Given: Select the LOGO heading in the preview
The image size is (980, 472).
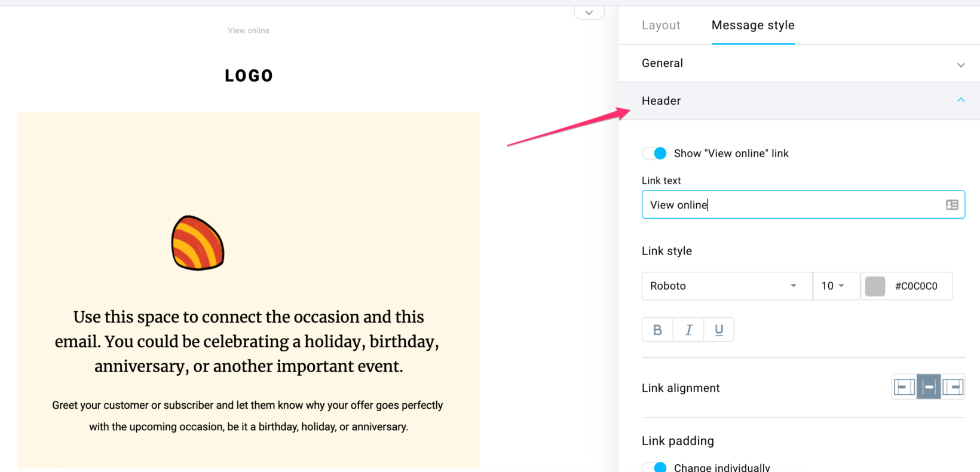Looking at the screenshot, I should click(249, 75).
